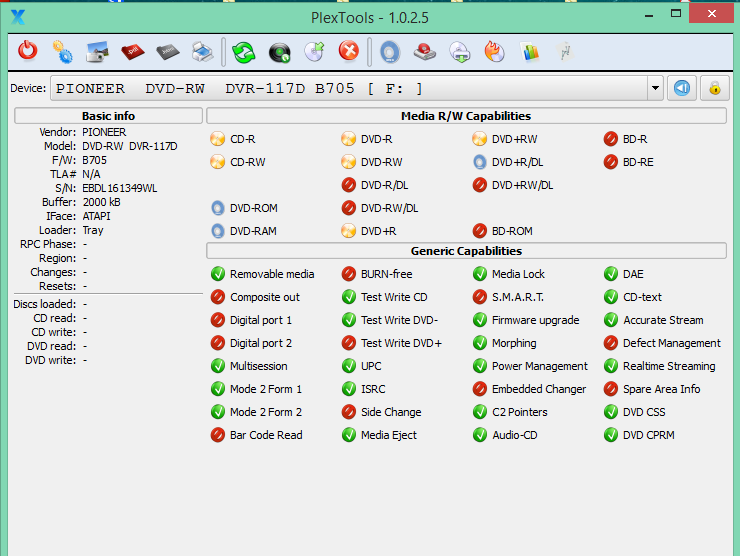This screenshot has width=740, height=556.
Task: Select the Multisession label
Action: [259, 366]
